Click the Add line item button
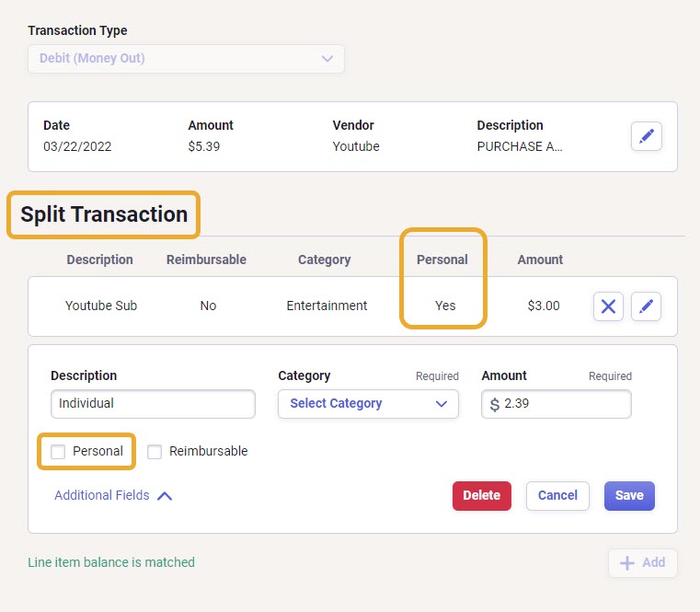This screenshot has width=700, height=612. (642, 563)
